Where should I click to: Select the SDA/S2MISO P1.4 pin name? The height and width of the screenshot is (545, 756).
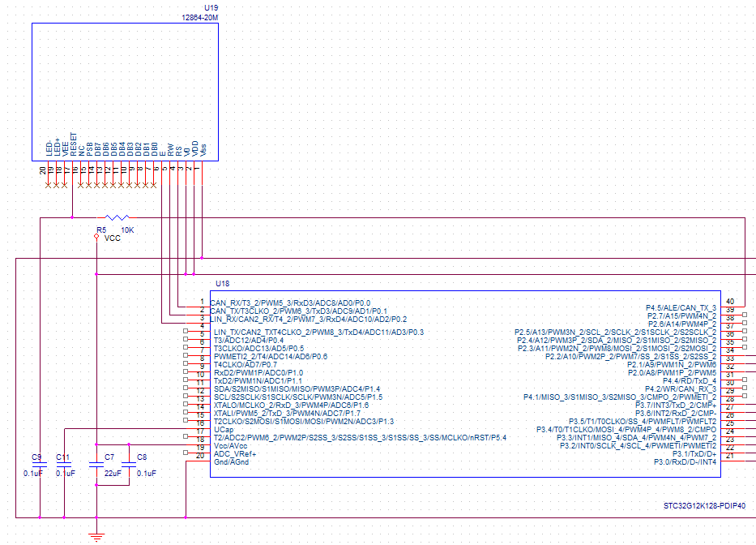point(297,388)
